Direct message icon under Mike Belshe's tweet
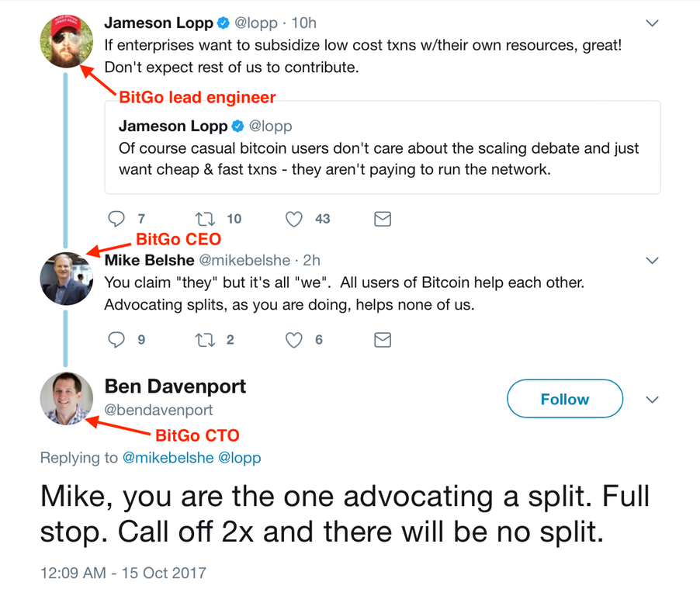Screen dimensions: 700x596 pos(383,340)
